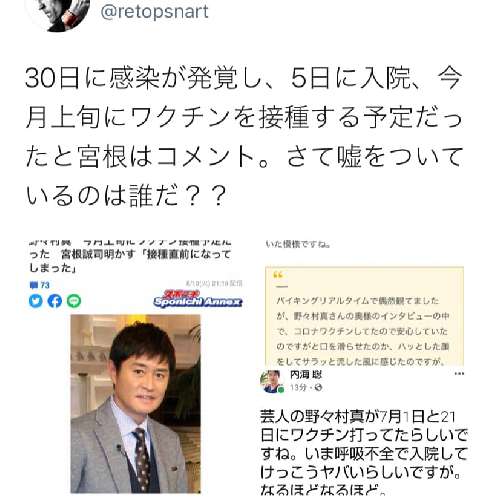Open 内海聡's Facebook profile picture
This screenshot has height=501, width=501.
[x=272, y=381]
